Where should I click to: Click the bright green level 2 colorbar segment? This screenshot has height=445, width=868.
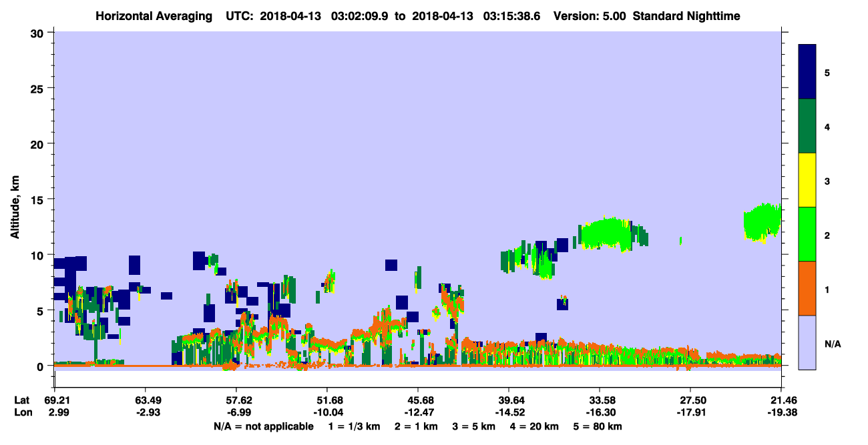tap(807, 234)
